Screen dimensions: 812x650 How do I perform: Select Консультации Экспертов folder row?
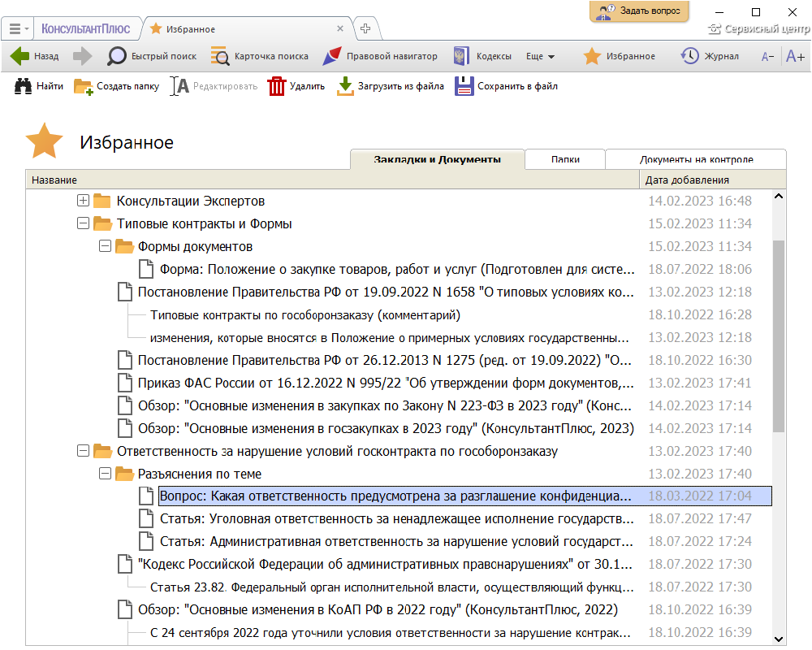coord(191,201)
